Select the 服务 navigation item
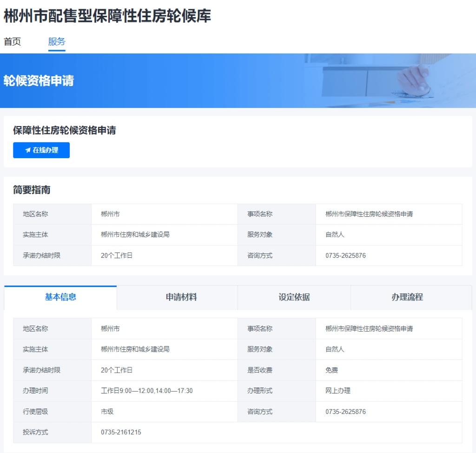Viewport: 476px width, 453px height. (57, 41)
